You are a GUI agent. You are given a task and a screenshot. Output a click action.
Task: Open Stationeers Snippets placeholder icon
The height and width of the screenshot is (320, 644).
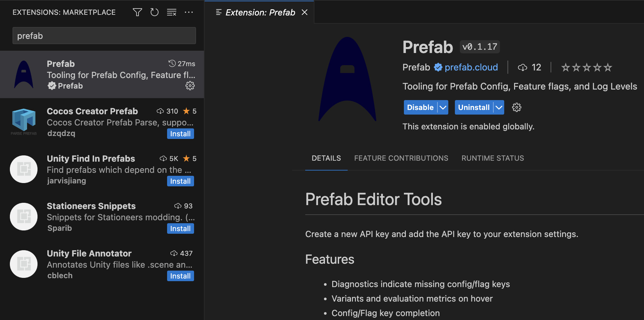point(24,217)
